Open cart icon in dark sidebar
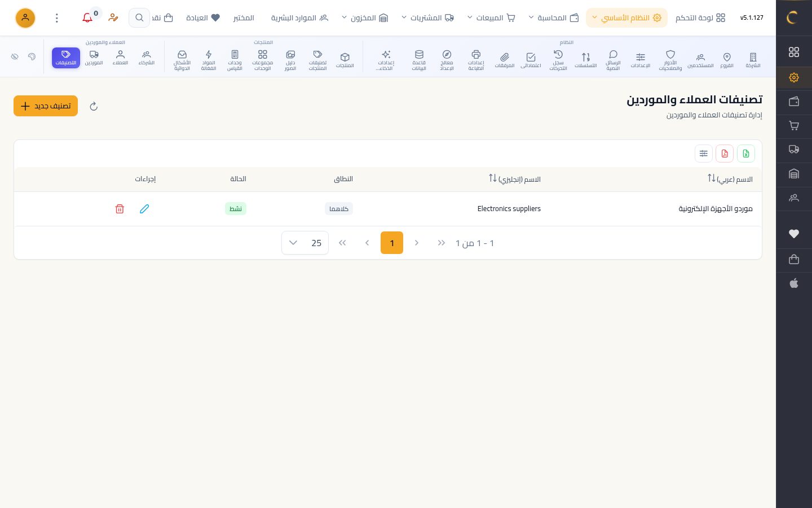Screen dimensions: 812x508 [794, 126]
